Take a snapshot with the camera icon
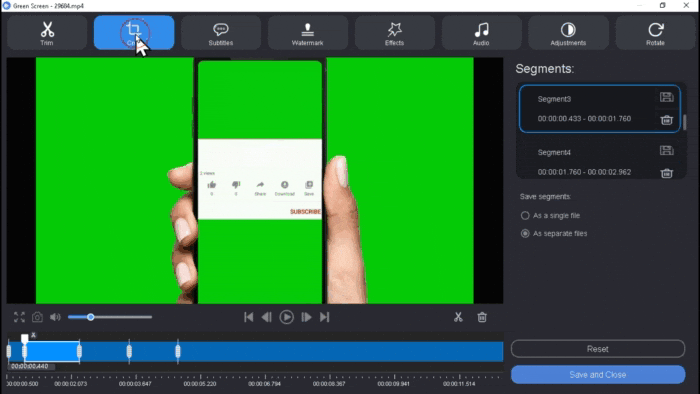700x394 pixels. 37,317
